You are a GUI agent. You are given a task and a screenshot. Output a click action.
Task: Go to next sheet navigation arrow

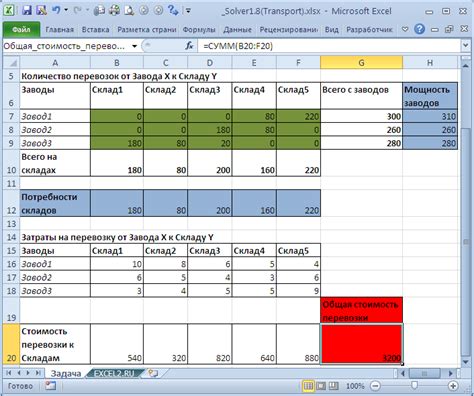click(29, 373)
